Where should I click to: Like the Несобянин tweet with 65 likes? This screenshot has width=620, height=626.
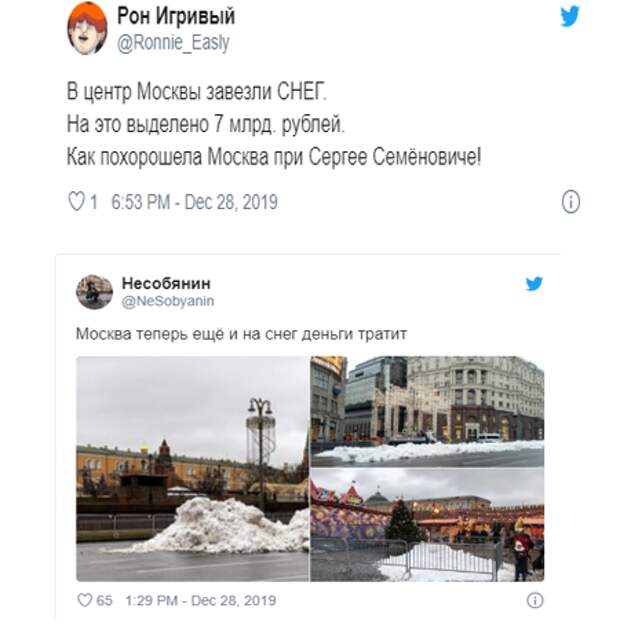(84, 600)
